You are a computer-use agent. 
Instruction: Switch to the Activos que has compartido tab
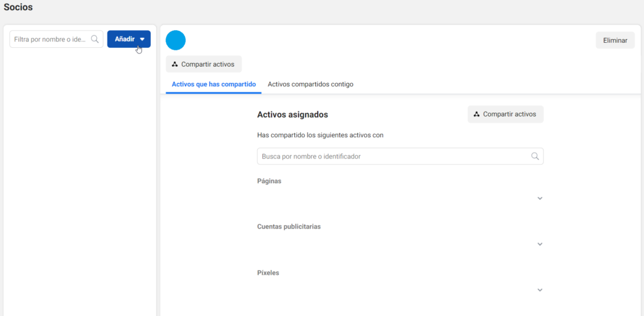click(214, 84)
